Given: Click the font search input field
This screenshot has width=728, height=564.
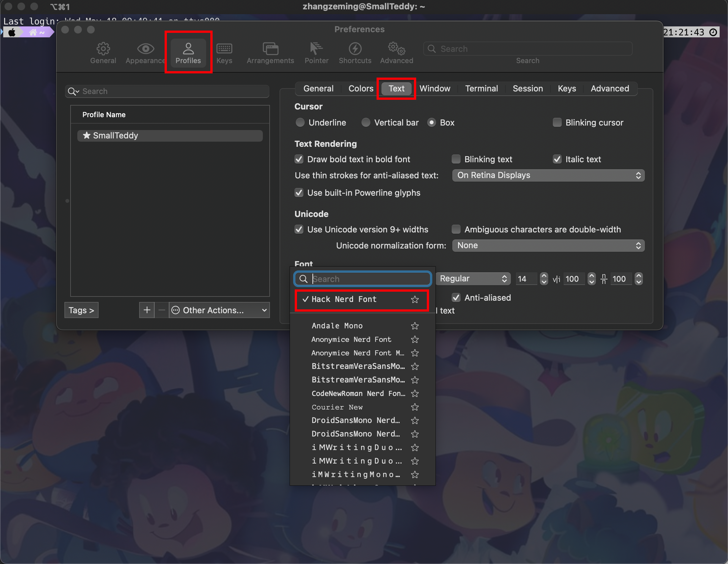Looking at the screenshot, I should (x=362, y=279).
